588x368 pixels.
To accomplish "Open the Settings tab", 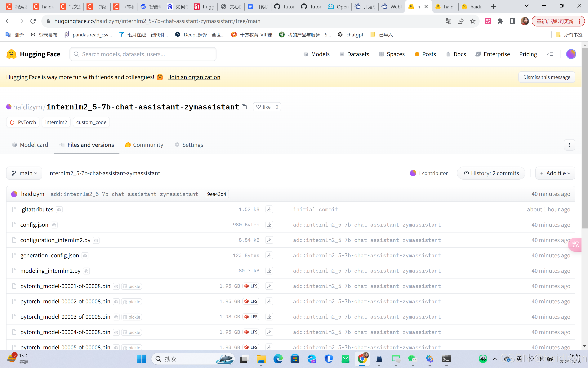I will pyautogui.click(x=189, y=145).
